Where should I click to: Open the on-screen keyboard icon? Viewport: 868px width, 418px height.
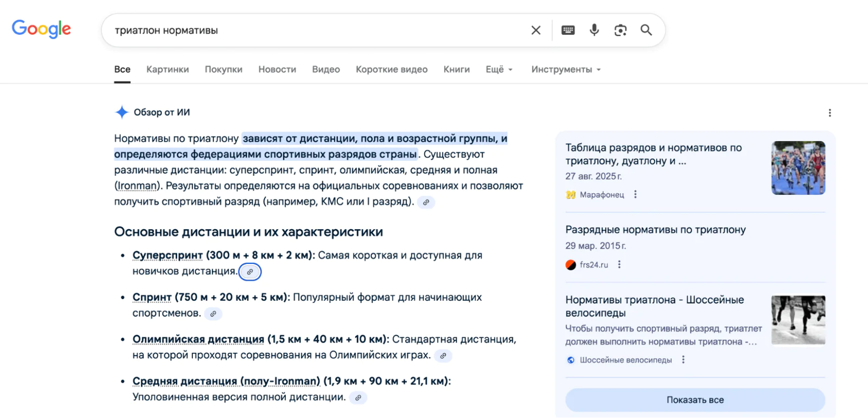click(x=568, y=30)
